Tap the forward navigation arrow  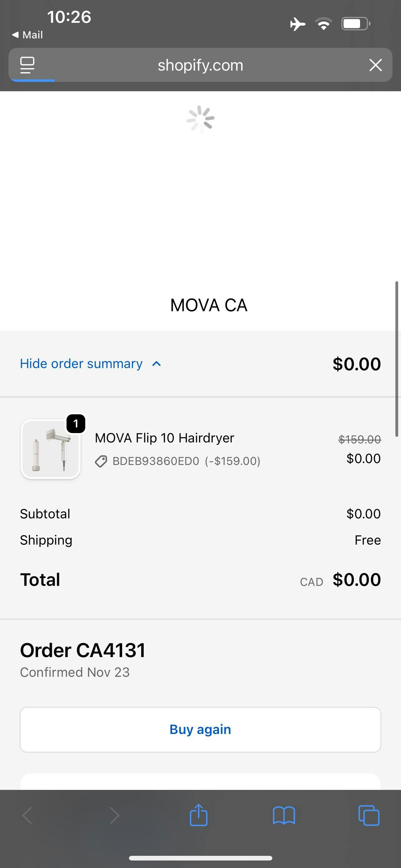coord(115,816)
